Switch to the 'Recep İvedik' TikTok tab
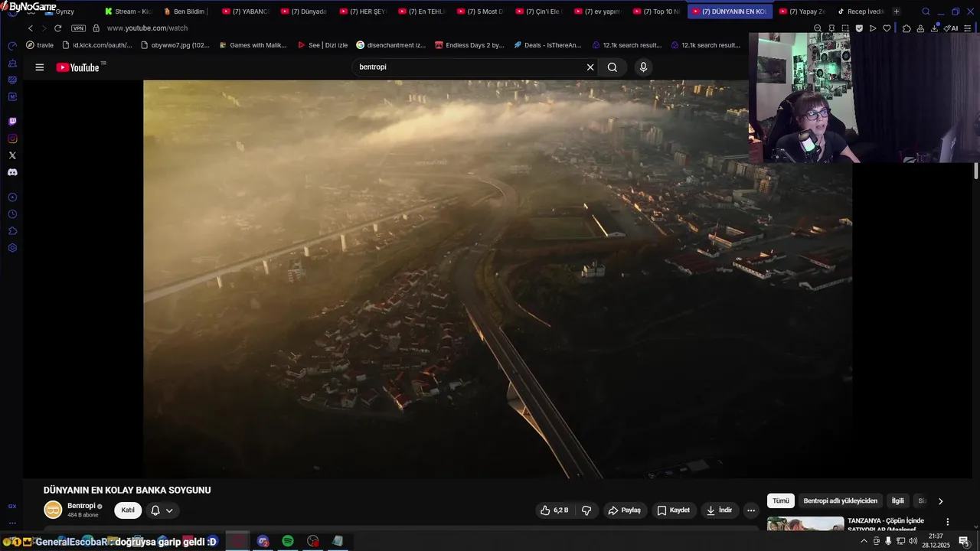 coord(861,11)
